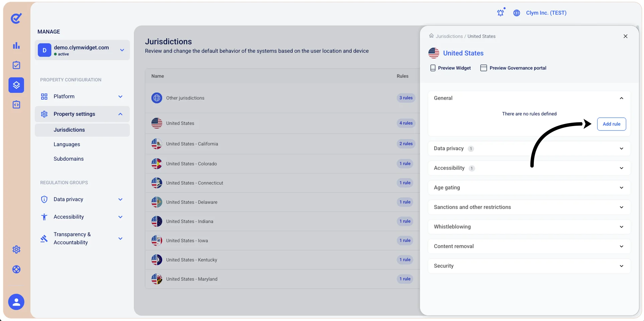Expand the Content removal section
Screen dimensions: 644x321
tap(529, 246)
